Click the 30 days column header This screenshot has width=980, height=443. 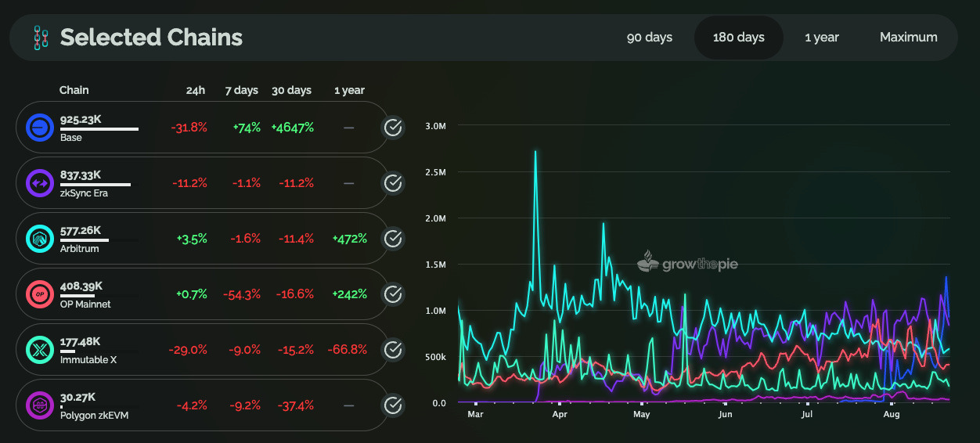(x=291, y=91)
